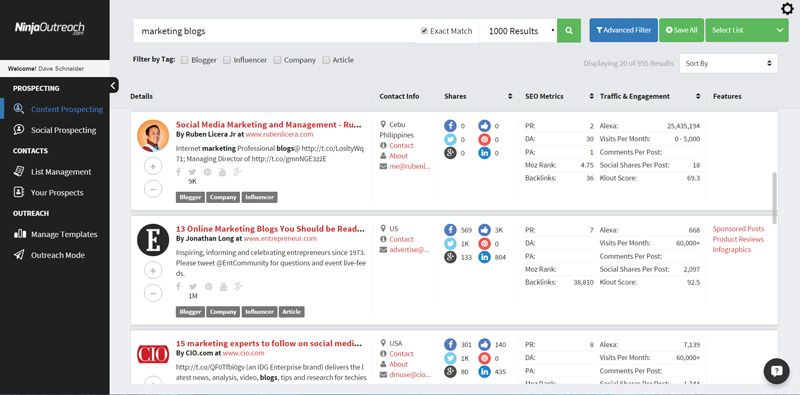Collapse the sidebar with the arrow tab
The image size is (800, 395).
[x=113, y=86]
